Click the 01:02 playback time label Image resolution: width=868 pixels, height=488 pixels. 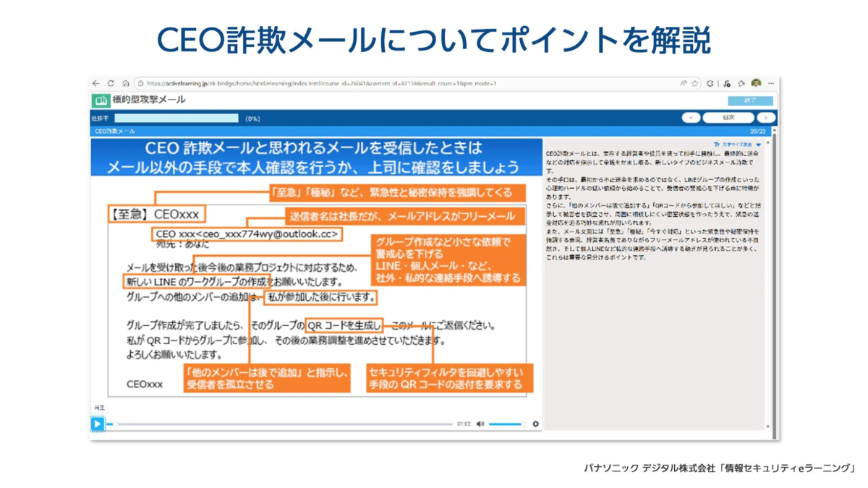pos(464,424)
